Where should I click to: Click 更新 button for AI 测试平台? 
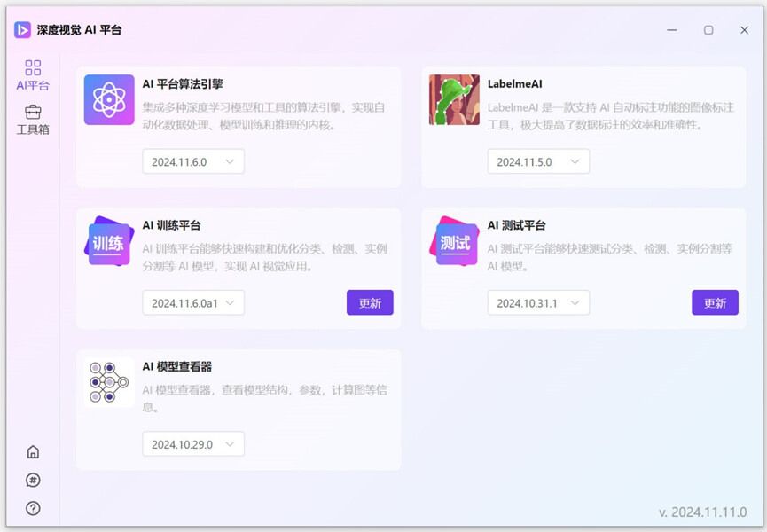[716, 302]
